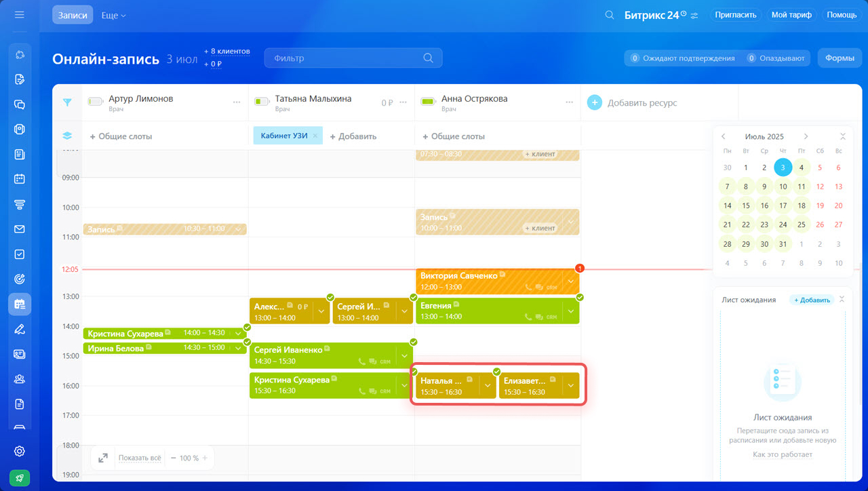Click the plus icon for Добавить ресурс
This screenshot has width=868, height=491.
point(594,102)
